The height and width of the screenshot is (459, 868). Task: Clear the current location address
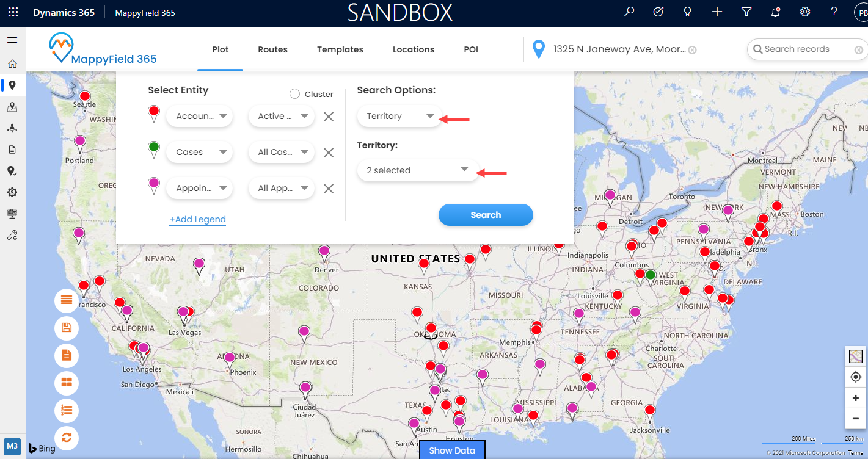point(693,50)
